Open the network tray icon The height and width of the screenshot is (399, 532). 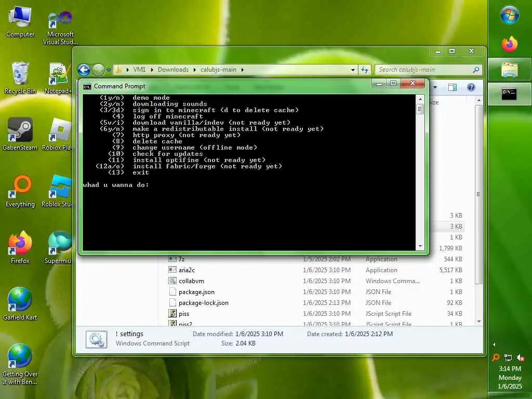coord(508,357)
